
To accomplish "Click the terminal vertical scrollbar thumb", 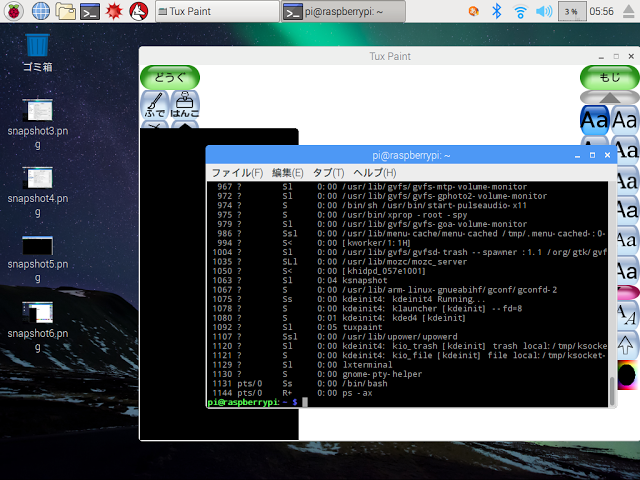I will [612, 391].
